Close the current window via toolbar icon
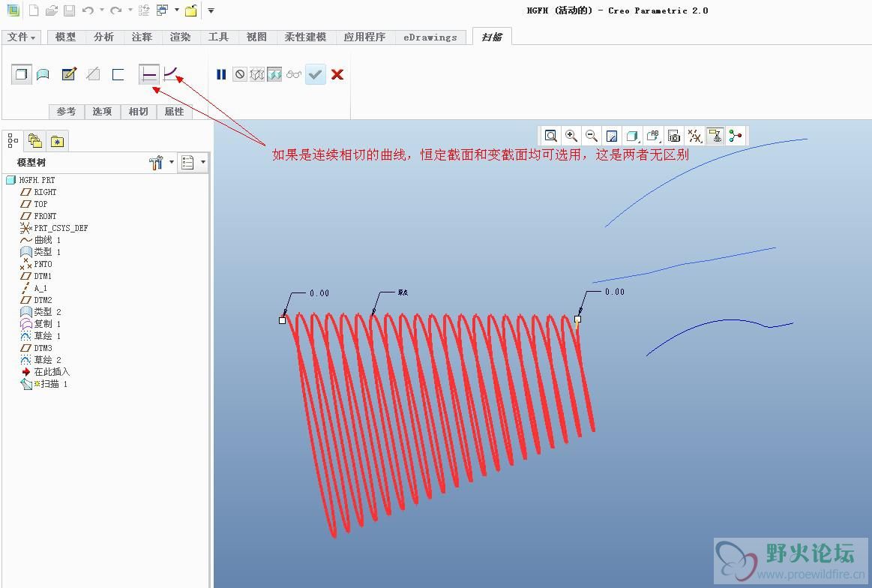The width and height of the screenshot is (872, 588). (x=190, y=10)
